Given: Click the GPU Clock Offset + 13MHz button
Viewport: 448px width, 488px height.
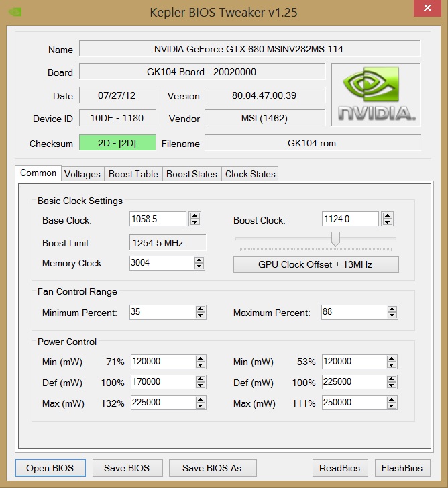Looking at the screenshot, I should pos(315,264).
